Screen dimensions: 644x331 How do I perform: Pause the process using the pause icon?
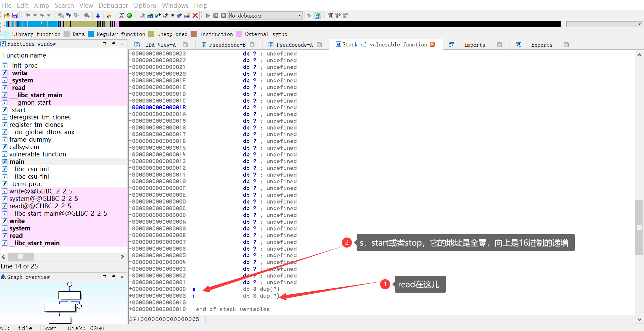(x=215, y=15)
